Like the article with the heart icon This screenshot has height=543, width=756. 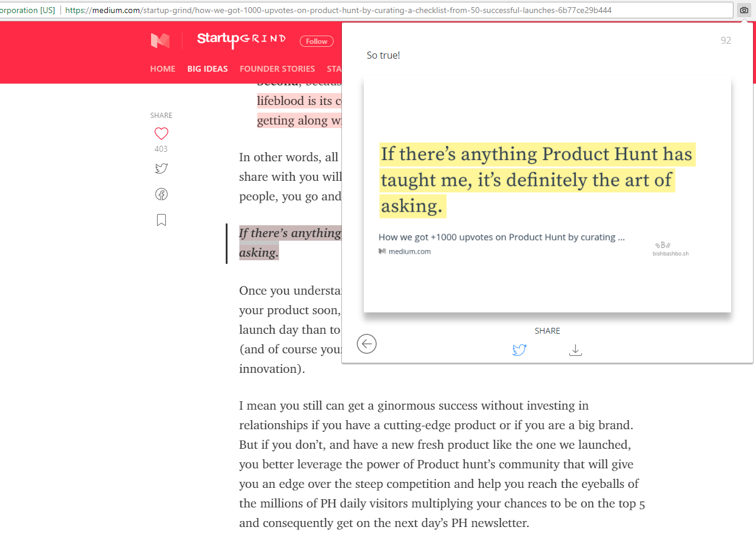pyautogui.click(x=161, y=133)
